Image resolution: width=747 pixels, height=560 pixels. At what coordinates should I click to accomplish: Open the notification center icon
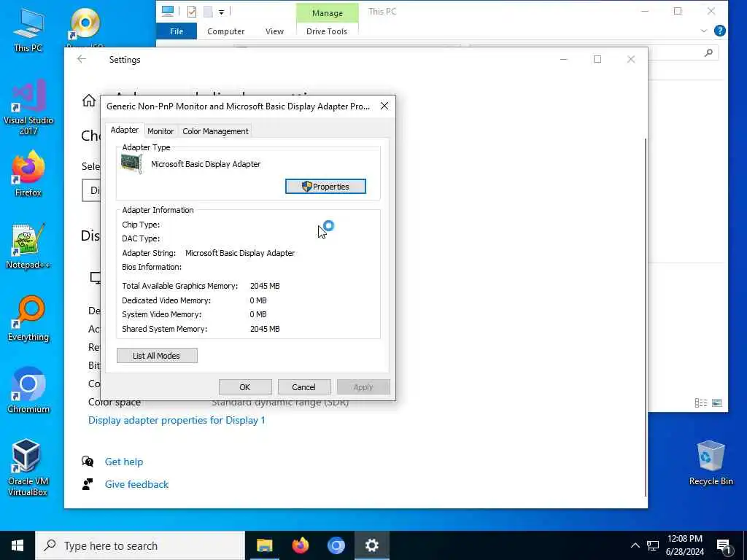pos(724,547)
